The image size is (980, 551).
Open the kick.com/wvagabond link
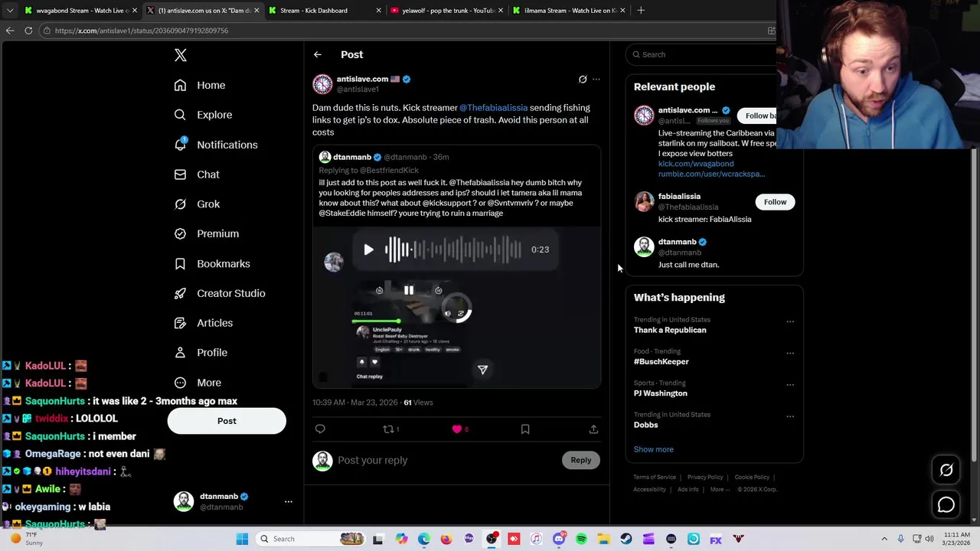696,164
